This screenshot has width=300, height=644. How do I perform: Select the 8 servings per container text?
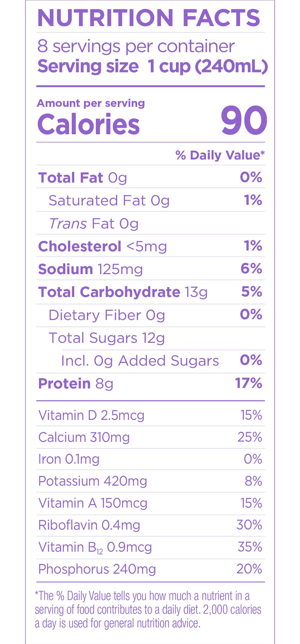pyautogui.click(x=136, y=47)
